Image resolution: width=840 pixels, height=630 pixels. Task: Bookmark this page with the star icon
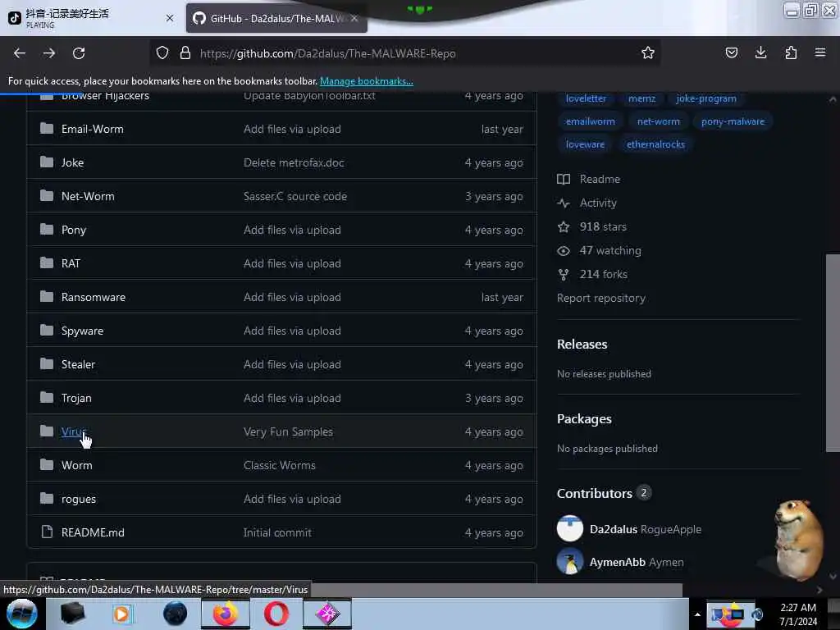[648, 52]
